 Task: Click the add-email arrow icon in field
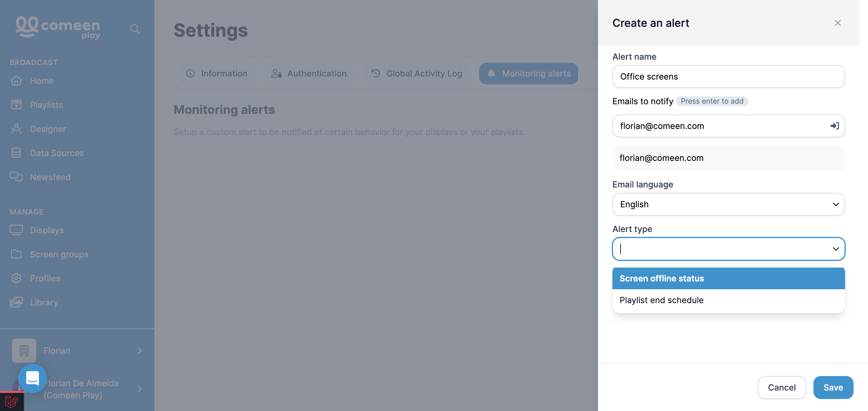coord(834,126)
